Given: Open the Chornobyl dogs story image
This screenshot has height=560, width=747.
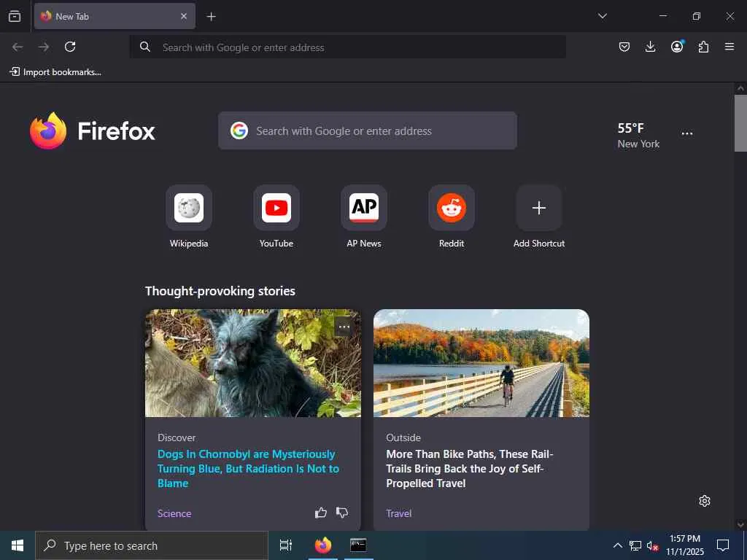Looking at the screenshot, I should click(253, 363).
